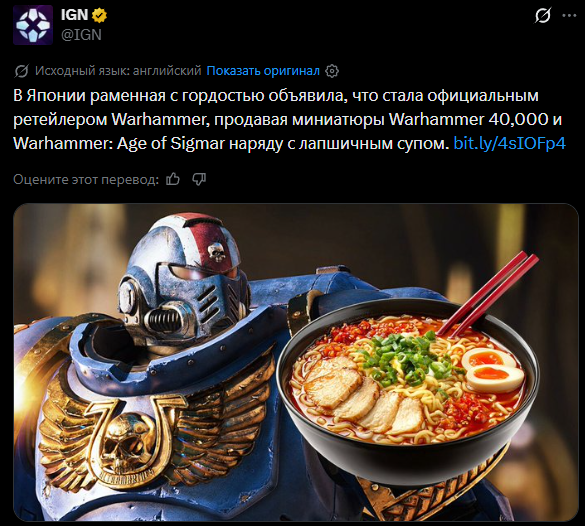Open the three-dot more options menu

tap(569, 15)
